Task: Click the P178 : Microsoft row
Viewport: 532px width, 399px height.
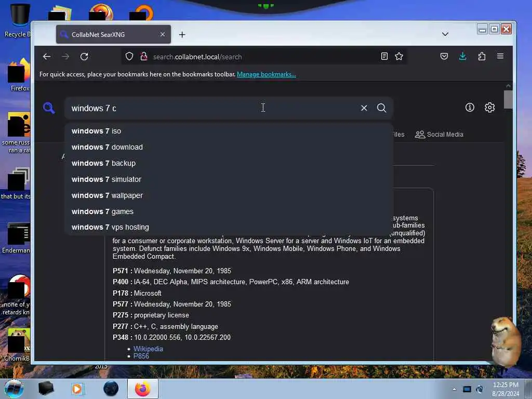Action: 137,293
